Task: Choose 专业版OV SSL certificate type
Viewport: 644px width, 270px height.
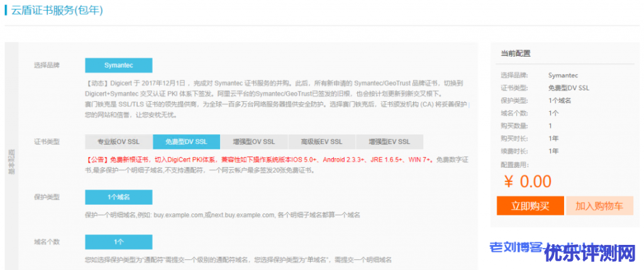Action: 119,141
